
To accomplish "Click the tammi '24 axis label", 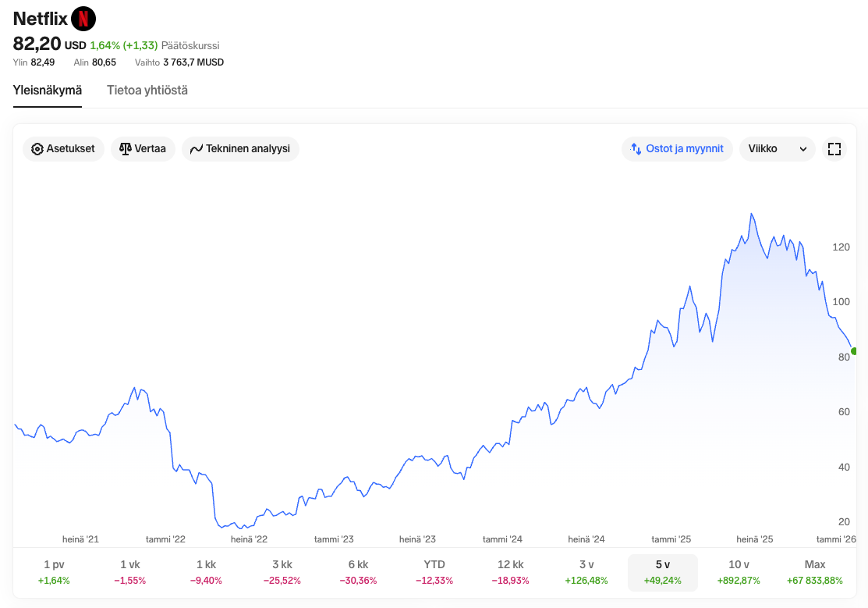I will 503,539.
